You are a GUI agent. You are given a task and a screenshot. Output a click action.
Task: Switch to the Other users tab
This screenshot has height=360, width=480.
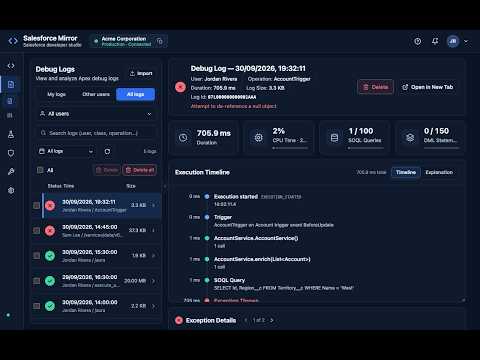tap(96, 94)
